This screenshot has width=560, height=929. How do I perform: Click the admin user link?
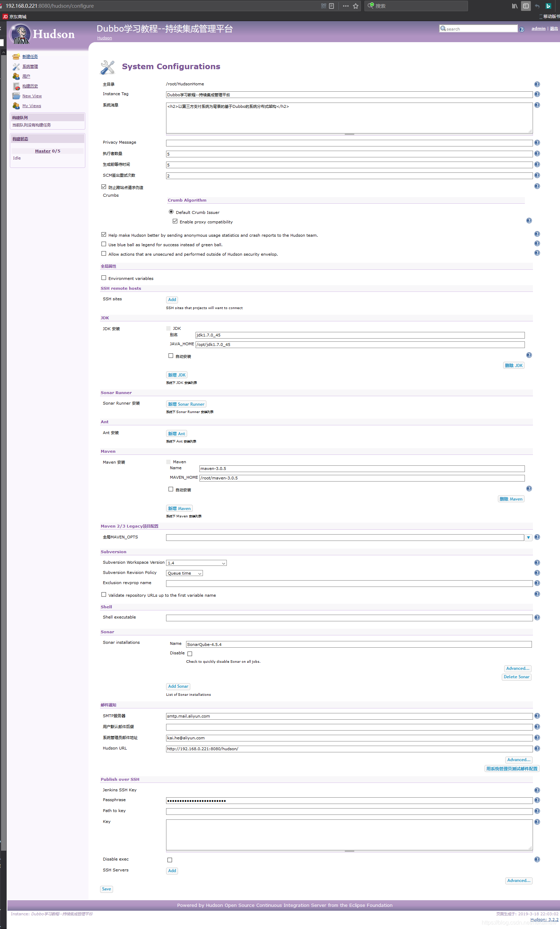click(538, 28)
